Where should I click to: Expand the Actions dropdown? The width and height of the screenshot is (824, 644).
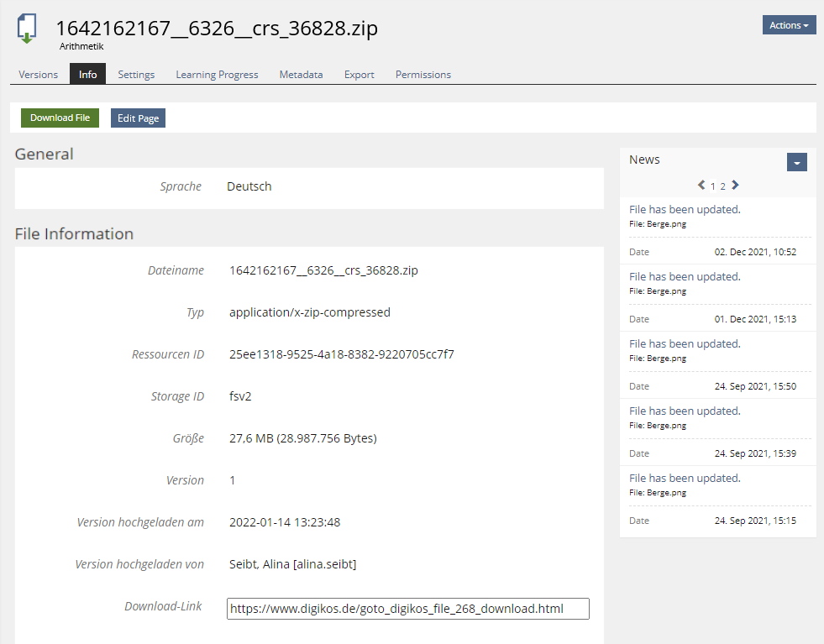click(x=789, y=25)
